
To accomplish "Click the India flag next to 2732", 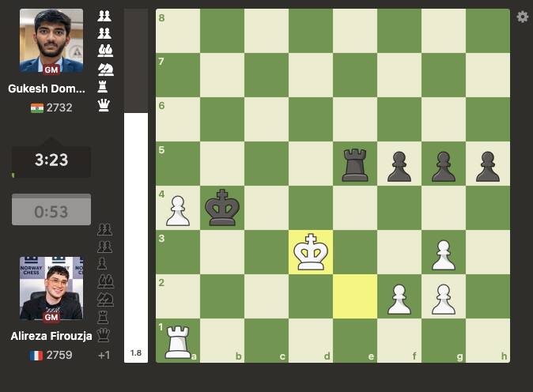I will point(36,108).
